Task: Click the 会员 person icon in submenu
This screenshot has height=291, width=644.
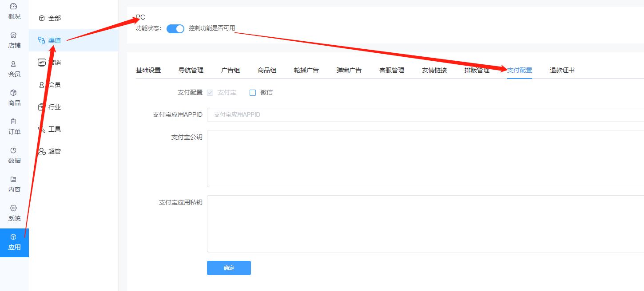Action: [x=42, y=85]
